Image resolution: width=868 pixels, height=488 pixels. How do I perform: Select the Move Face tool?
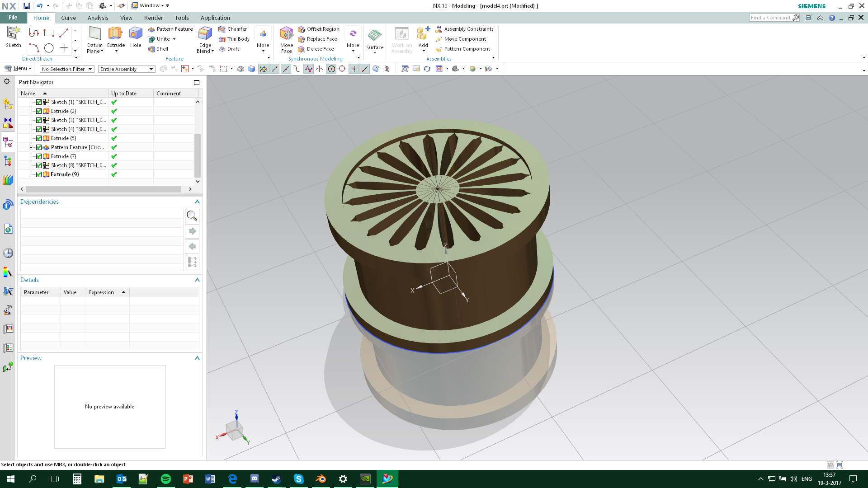pyautogui.click(x=286, y=34)
